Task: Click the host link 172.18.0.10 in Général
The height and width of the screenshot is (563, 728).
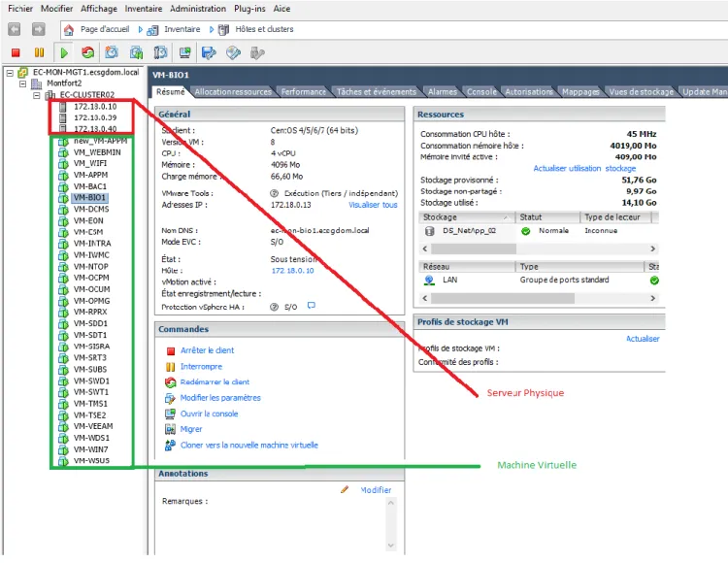Action: pos(292,271)
